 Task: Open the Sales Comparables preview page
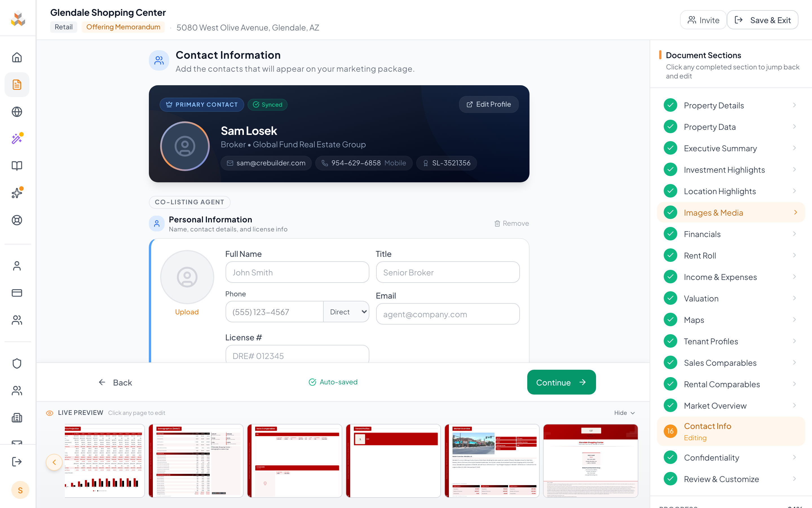(295, 461)
